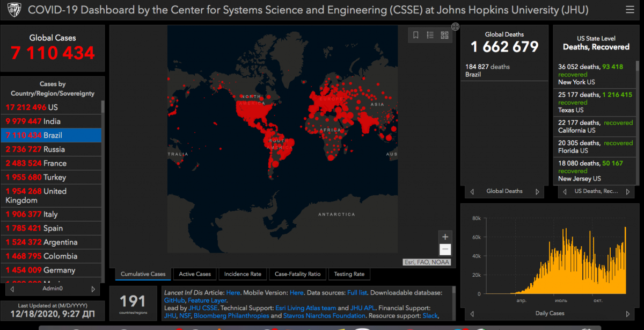Open the GitHub database link

pyautogui.click(x=174, y=300)
